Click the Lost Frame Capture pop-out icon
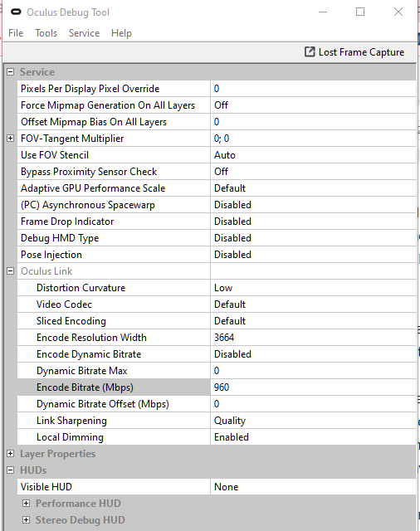 (310, 51)
